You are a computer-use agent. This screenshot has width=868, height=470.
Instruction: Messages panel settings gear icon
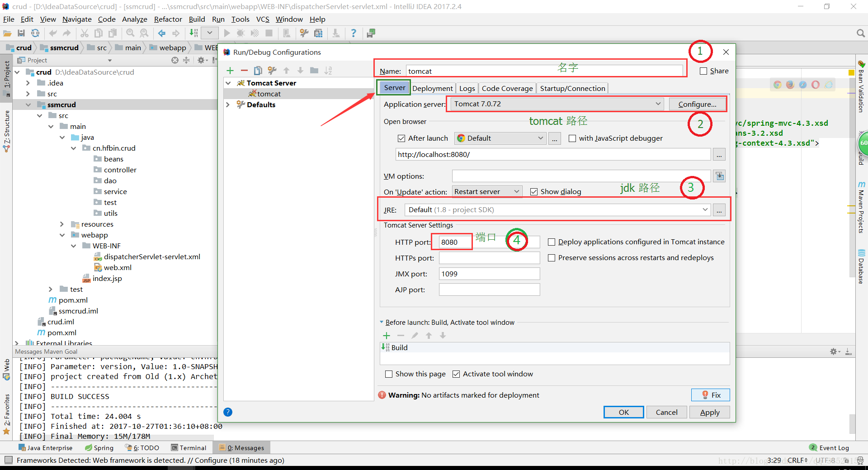(834, 351)
